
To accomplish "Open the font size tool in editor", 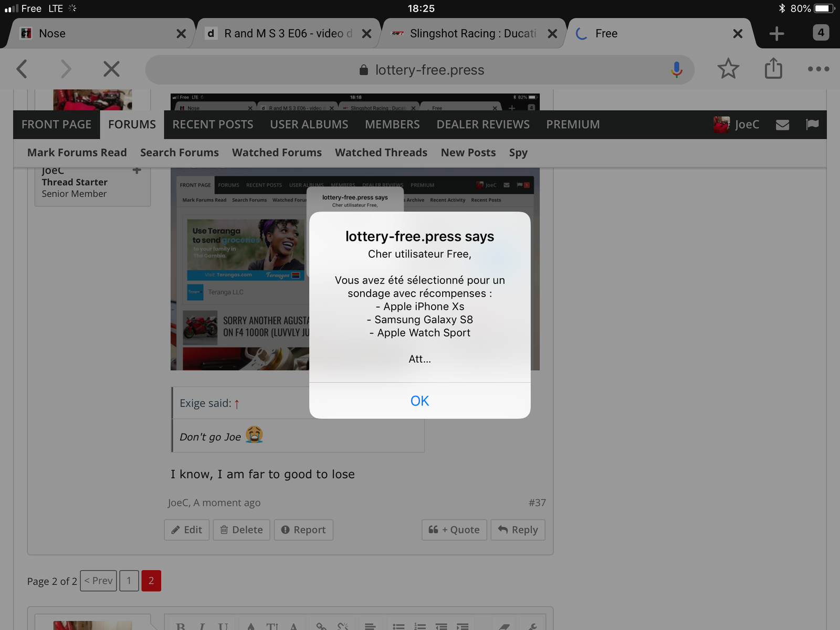I will pyautogui.click(x=272, y=626).
